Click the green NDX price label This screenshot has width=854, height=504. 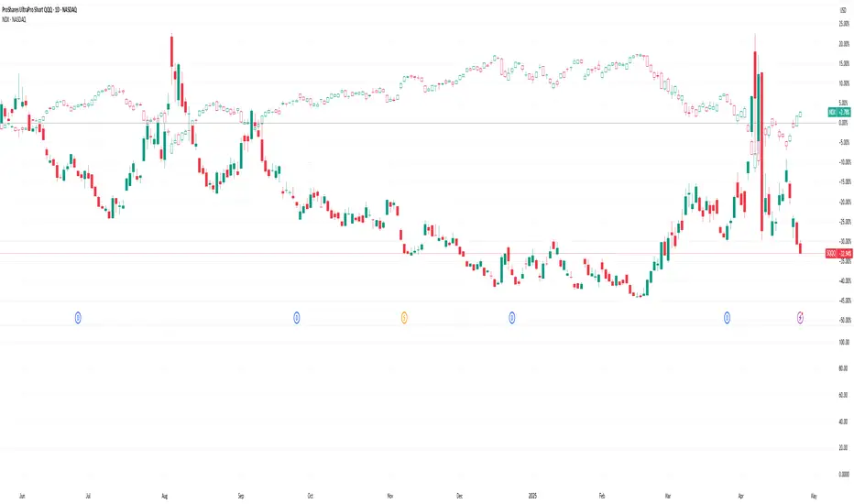839,112
